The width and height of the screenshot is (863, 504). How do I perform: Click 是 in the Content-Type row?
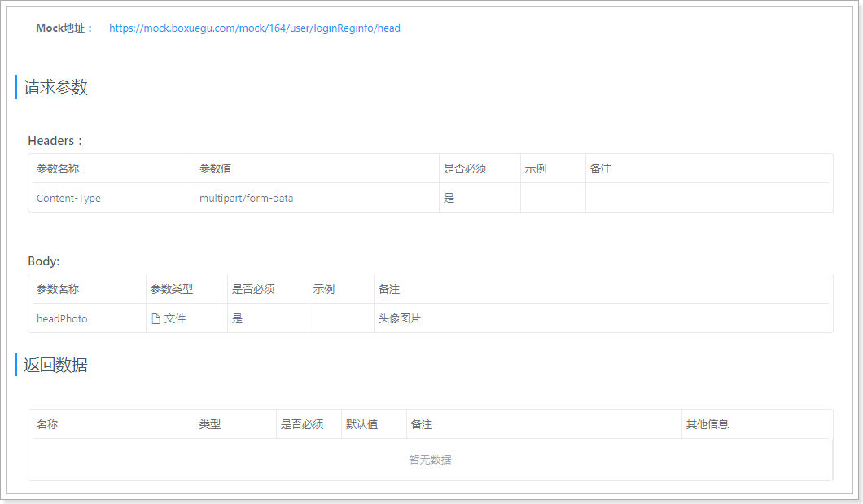click(x=449, y=198)
